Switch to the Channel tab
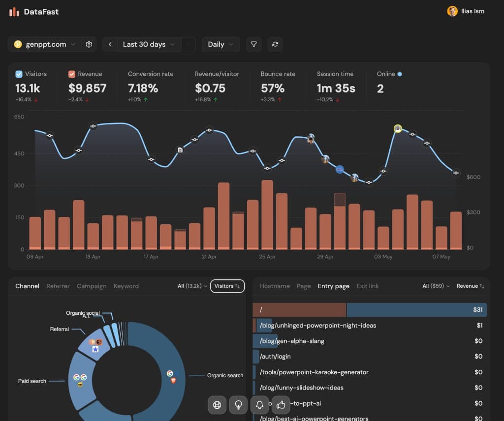Image resolution: width=504 pixels, height=421 pixels. pos(28,286)
